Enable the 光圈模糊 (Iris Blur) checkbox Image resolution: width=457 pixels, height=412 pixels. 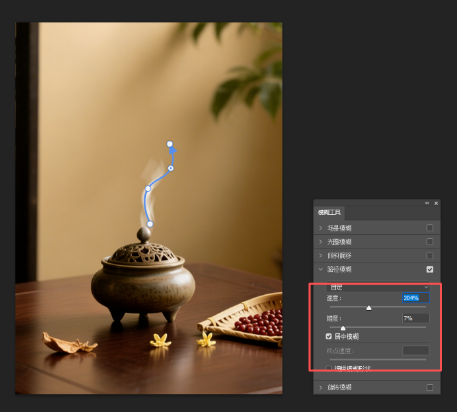point(430,241)
